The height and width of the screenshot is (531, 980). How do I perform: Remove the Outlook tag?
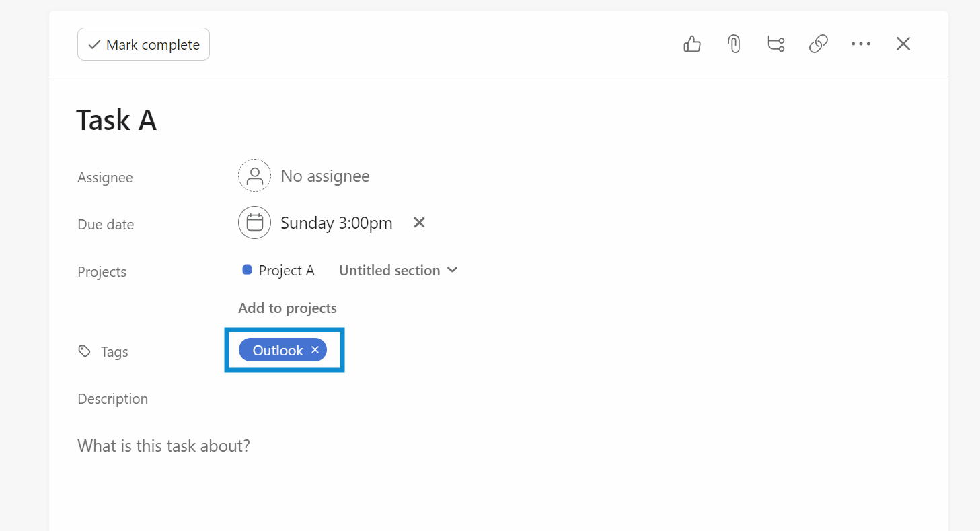(315, 350)
